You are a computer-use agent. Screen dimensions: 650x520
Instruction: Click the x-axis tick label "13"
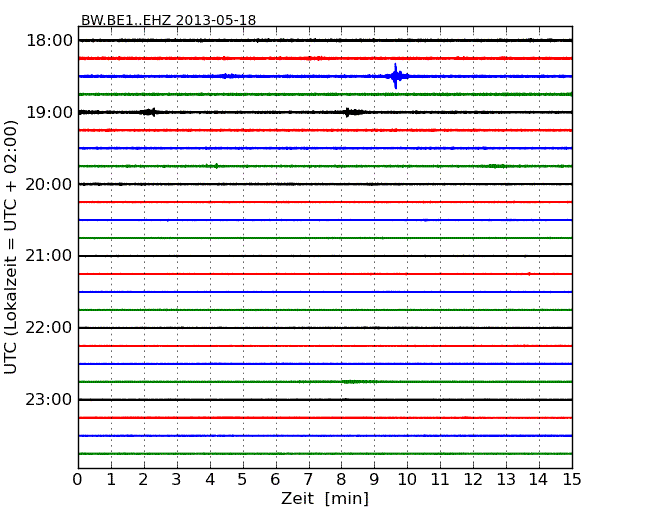tap(506, 480)
